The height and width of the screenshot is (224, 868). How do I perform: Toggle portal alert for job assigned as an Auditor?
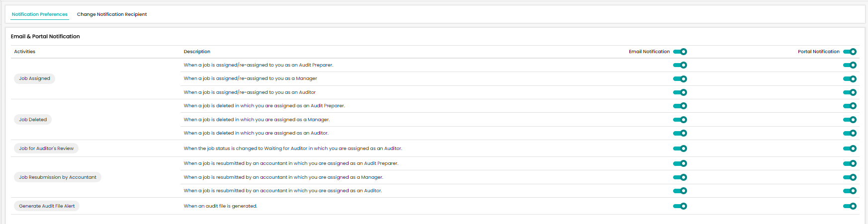pyautogui.click(x=850, y=92)
